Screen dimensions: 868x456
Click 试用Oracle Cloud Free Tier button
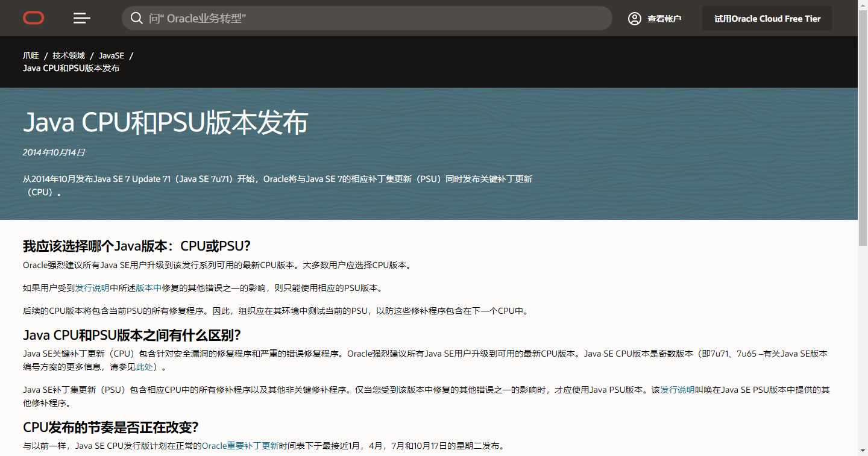click(x=767, y=18)
